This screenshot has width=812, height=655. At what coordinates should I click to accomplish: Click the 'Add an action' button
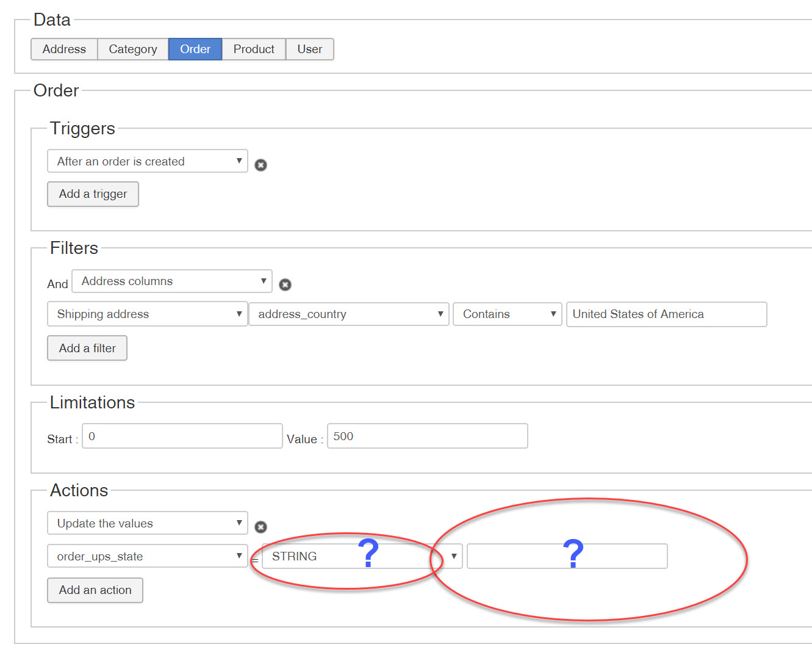pyautogui.click(x=95, y=590)
